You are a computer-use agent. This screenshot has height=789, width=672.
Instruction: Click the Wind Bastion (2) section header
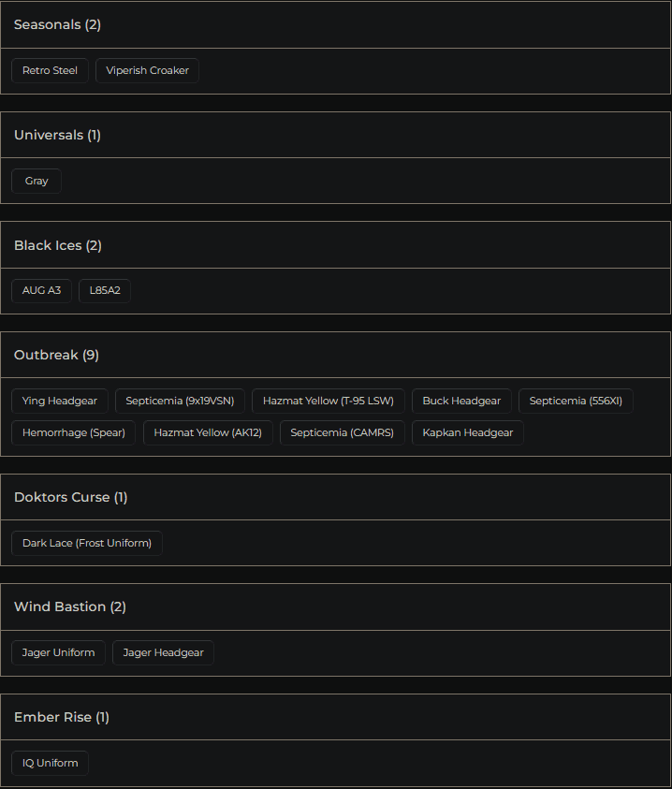[x=70, y=606]
